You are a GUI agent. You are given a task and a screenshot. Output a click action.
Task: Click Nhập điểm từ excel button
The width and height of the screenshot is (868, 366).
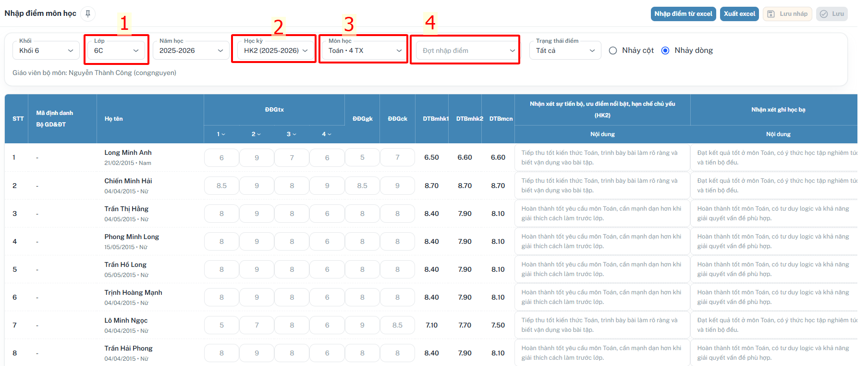[684, 14]
